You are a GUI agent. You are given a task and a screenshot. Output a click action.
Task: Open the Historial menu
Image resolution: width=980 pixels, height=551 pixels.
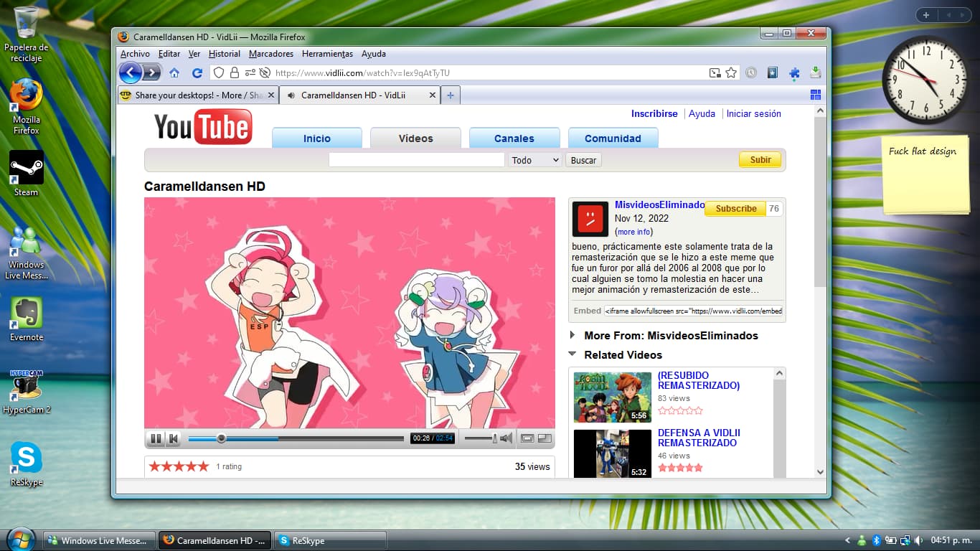(x=225, y=54)
